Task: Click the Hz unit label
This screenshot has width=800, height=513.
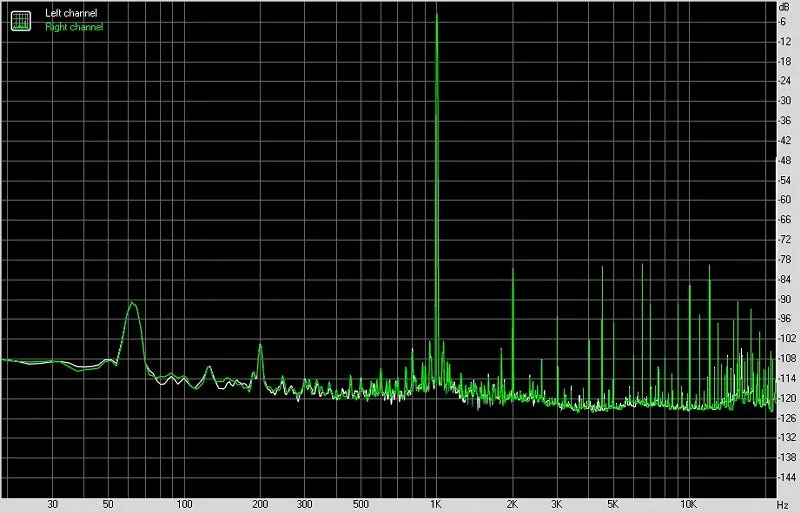Action: 783,505
